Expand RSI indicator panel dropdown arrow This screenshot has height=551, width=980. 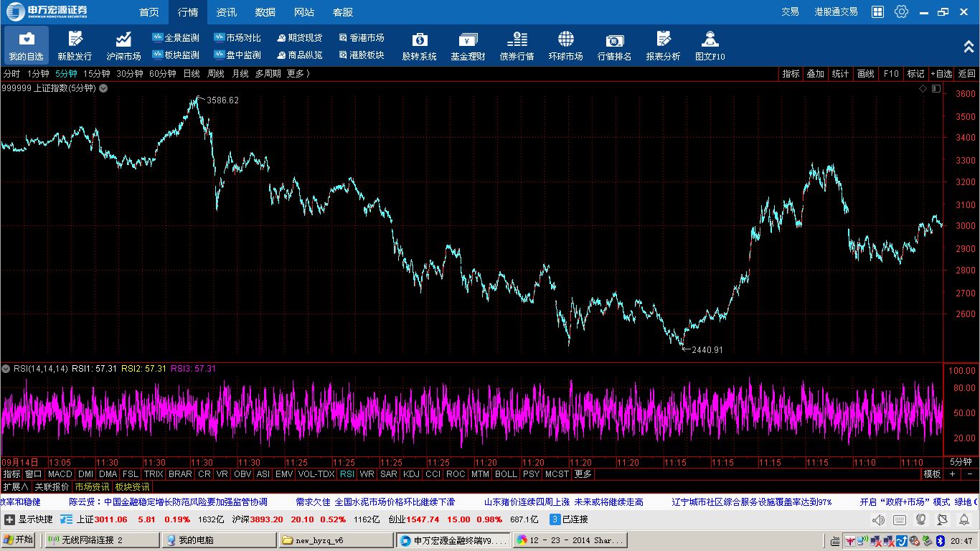tap(6, 368)
